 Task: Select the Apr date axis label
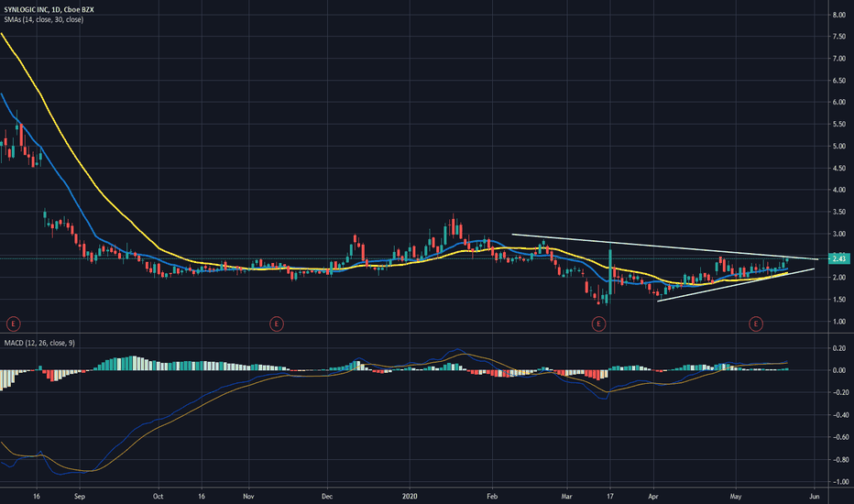click(x=653, y=497)
